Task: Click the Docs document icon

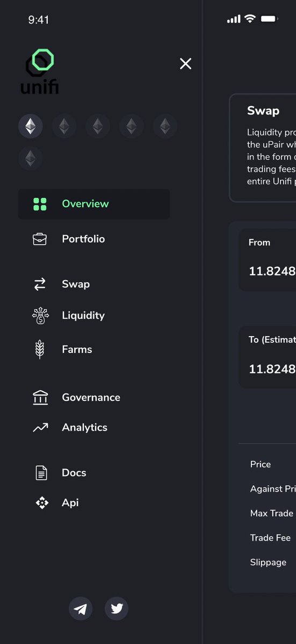Action: pos(41,473)
